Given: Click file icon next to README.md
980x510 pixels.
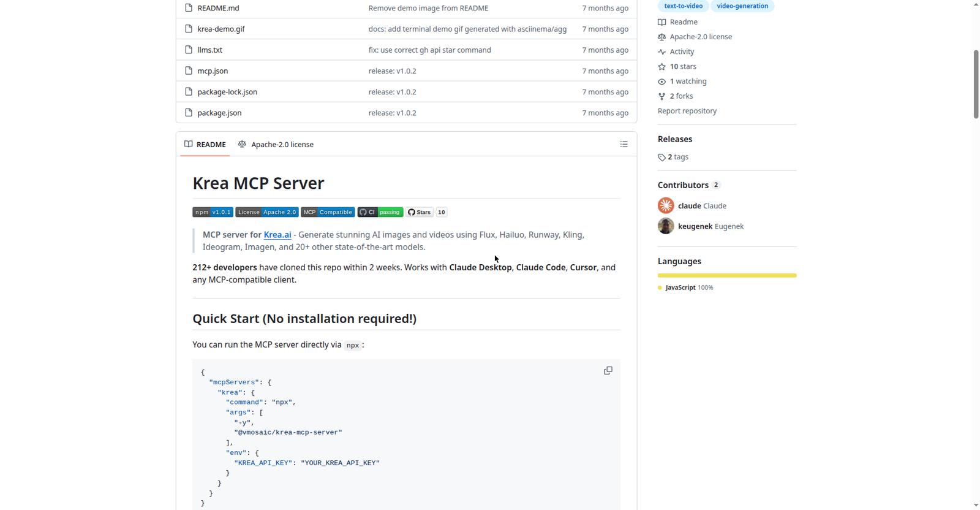Looking at the screenshot, I should [189, 8].
